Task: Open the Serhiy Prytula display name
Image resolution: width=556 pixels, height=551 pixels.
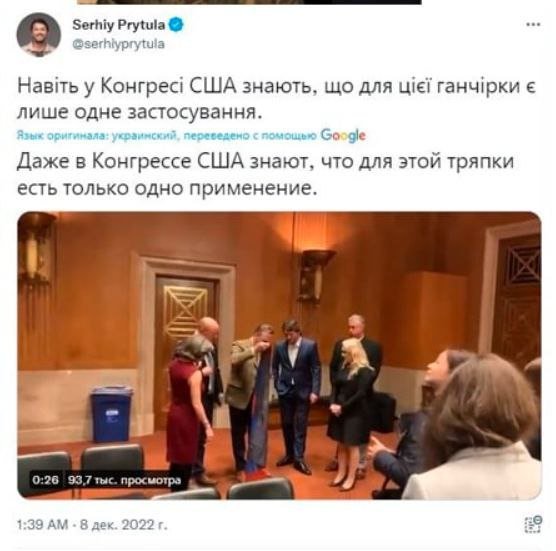Action: pos(119,25)
